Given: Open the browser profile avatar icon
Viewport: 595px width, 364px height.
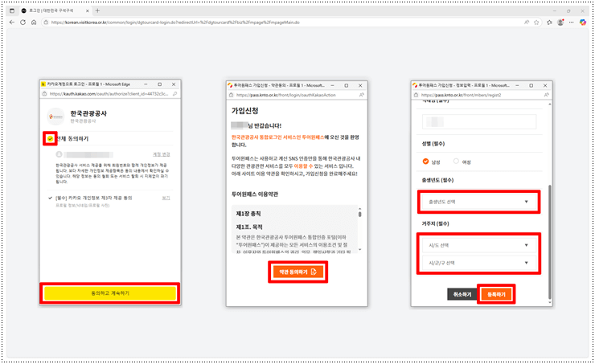Looking at the screenshot, I should click(x=560, y=22).
